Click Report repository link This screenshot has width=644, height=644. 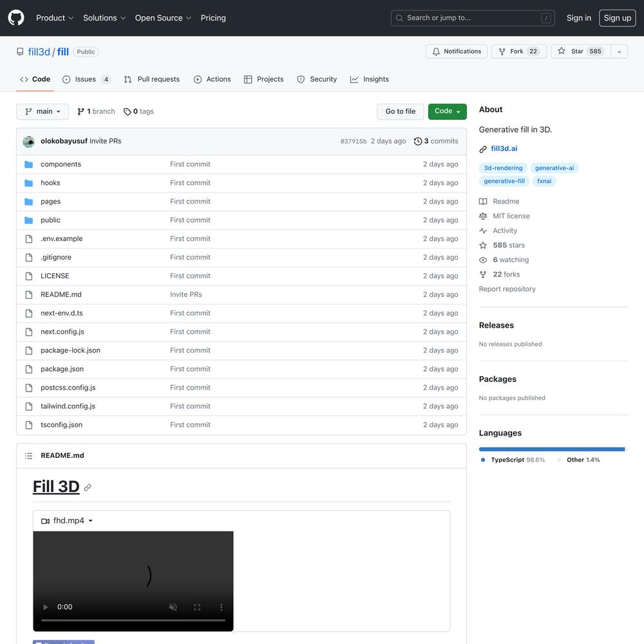(x=507, y=289)
